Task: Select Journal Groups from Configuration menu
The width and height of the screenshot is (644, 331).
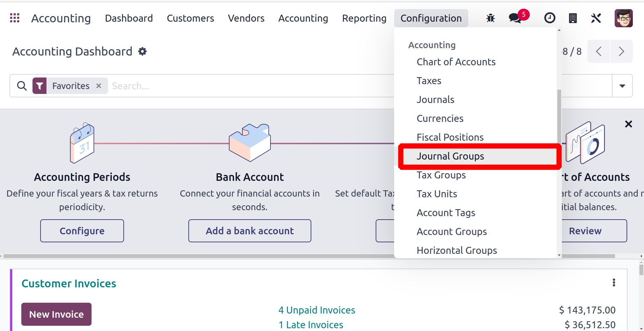Action: click(450, 156)
